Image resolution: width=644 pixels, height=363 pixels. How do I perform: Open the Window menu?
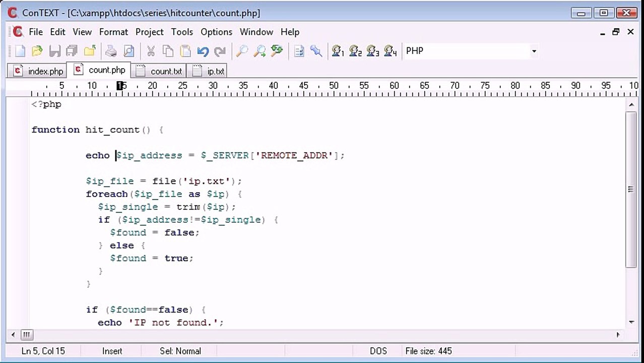[x=256, y=32]
